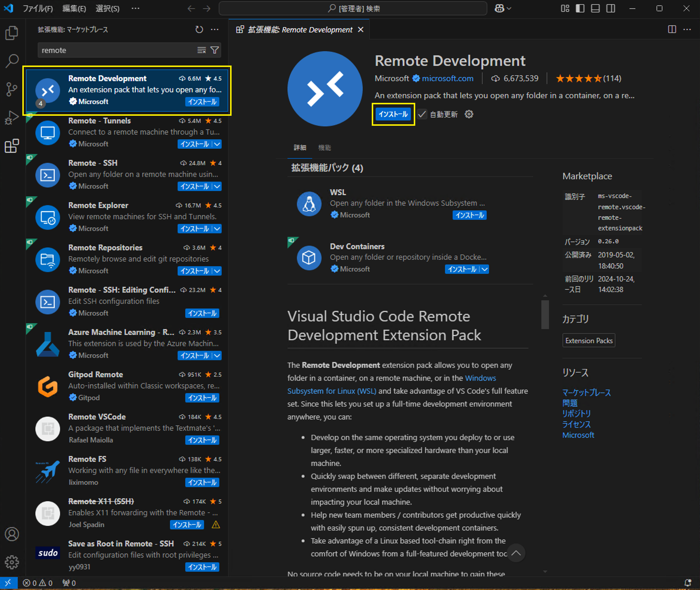This screenshot has height=590, width=700.
Task: Switch to the 詳細 tab
Action: [300, 147]
